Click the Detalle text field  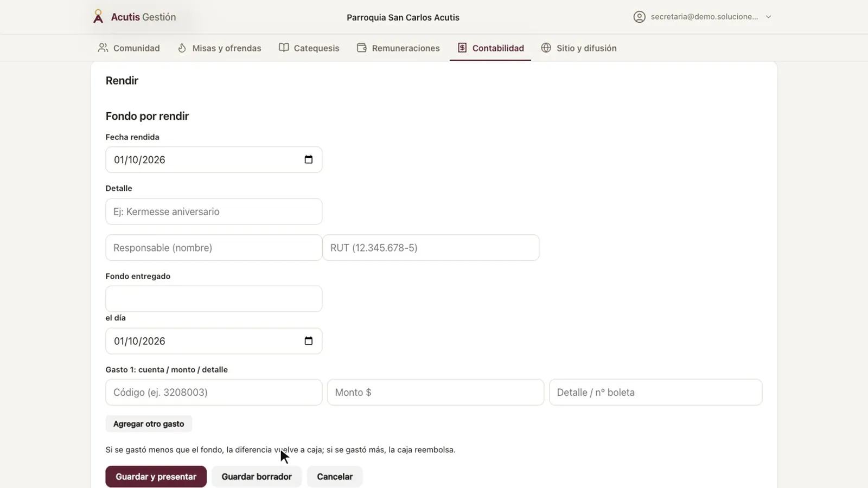point(214,211)
